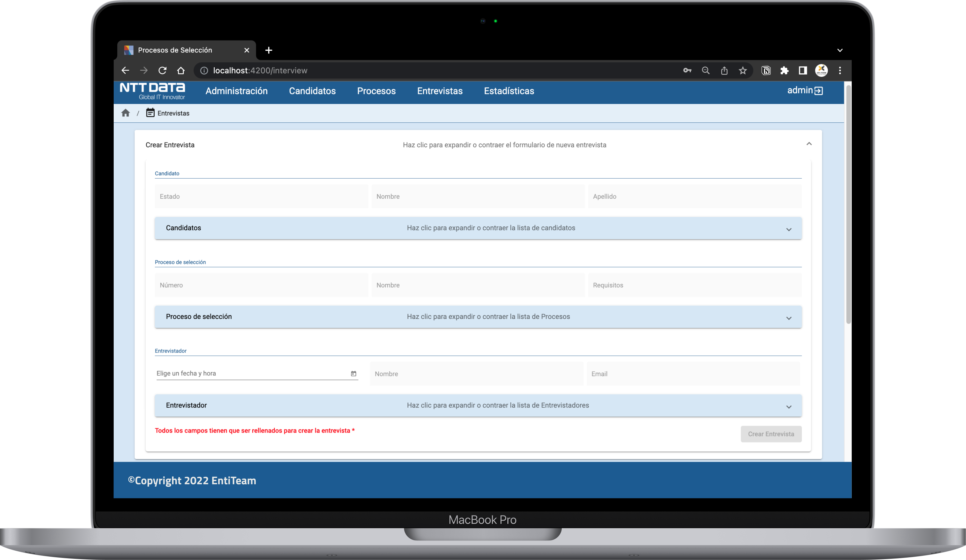Click the candidate Estado input field

click(x=261, y=197)
